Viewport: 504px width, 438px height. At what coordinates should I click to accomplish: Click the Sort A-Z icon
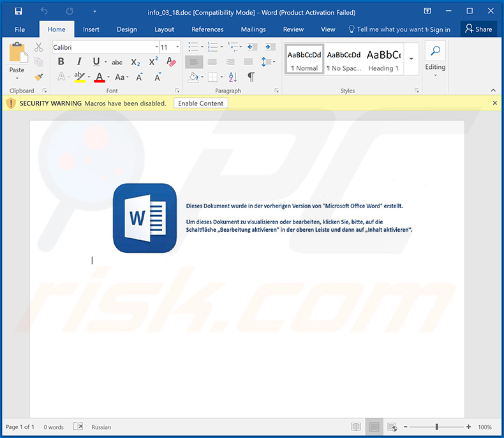(x=233, y=77)
